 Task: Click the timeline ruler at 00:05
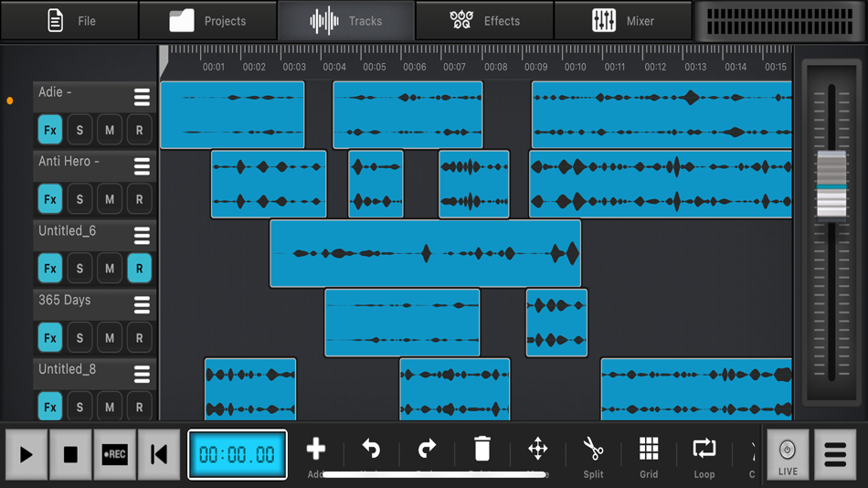(375, 67)
